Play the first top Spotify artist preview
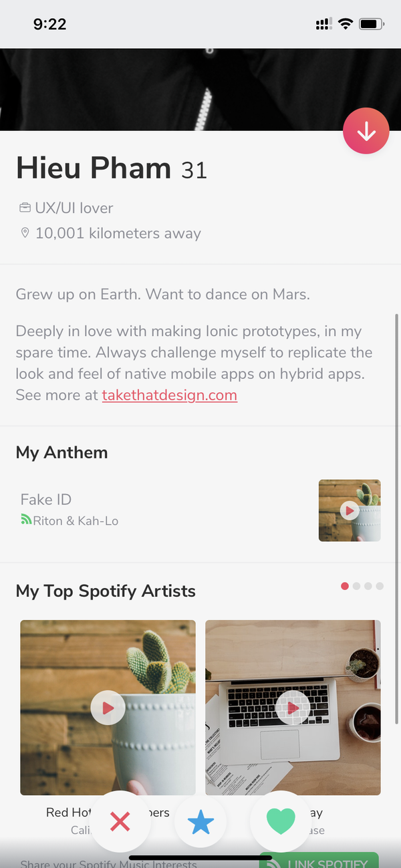The image size is (401, 868). pos(108,708)
